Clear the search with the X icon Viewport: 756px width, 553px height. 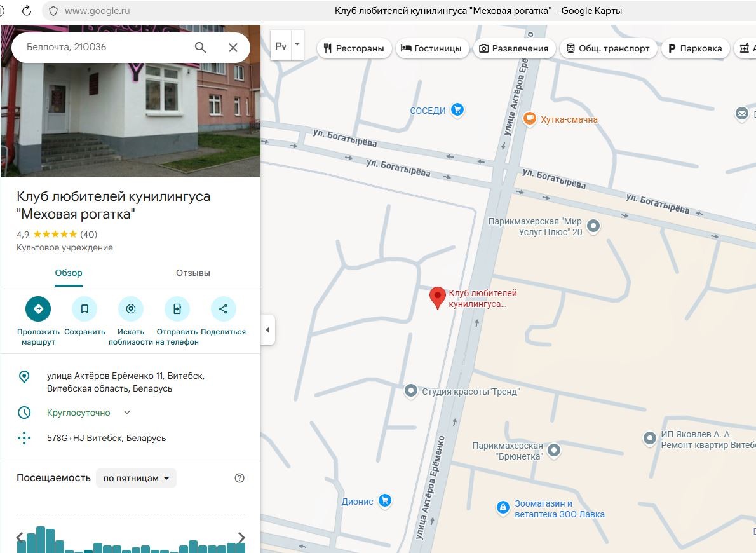233,47
